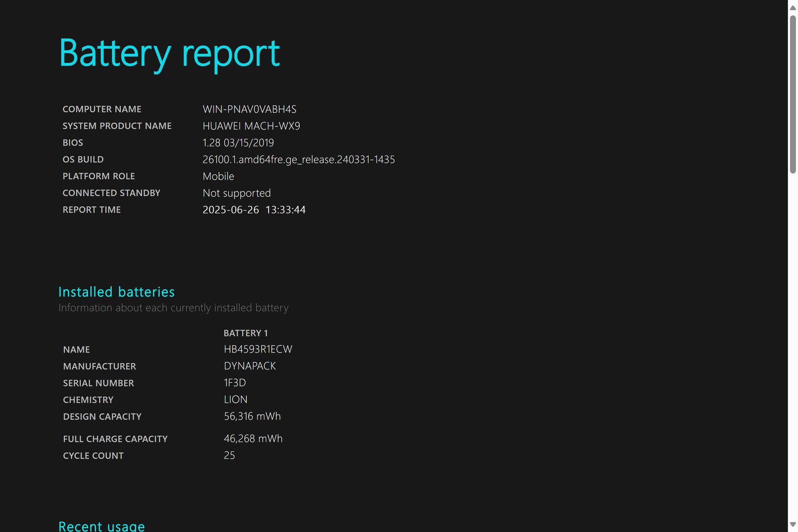Select the HUAWEI MACH-WX9 product name
Viewport: 798px width, 532px height.
tap(251, 126)
